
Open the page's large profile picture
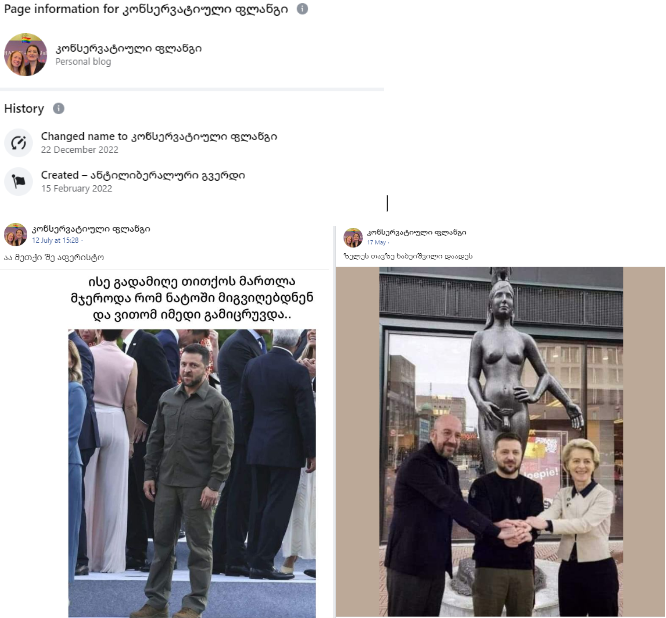(x=25, y=54)
